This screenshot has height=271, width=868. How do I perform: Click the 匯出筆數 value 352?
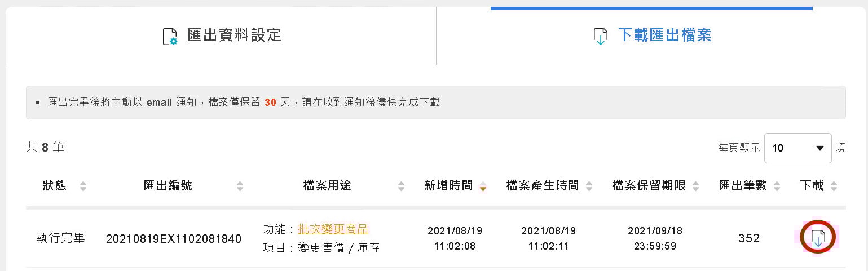point(748,238)
